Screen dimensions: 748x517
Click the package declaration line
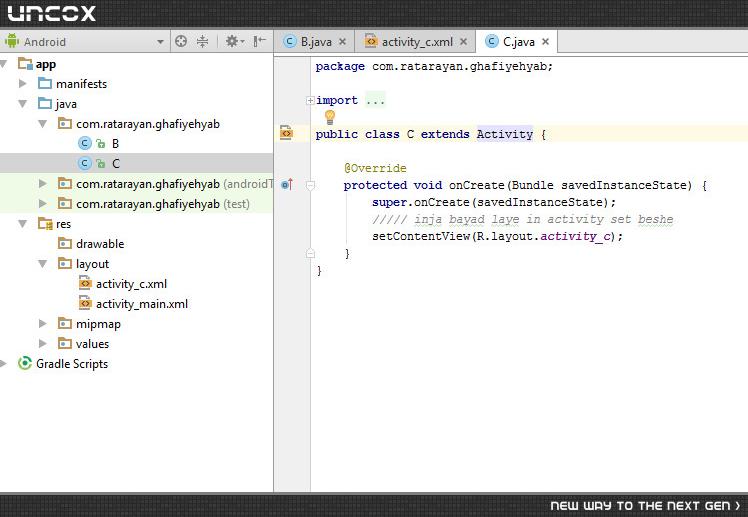pos(434,66)
